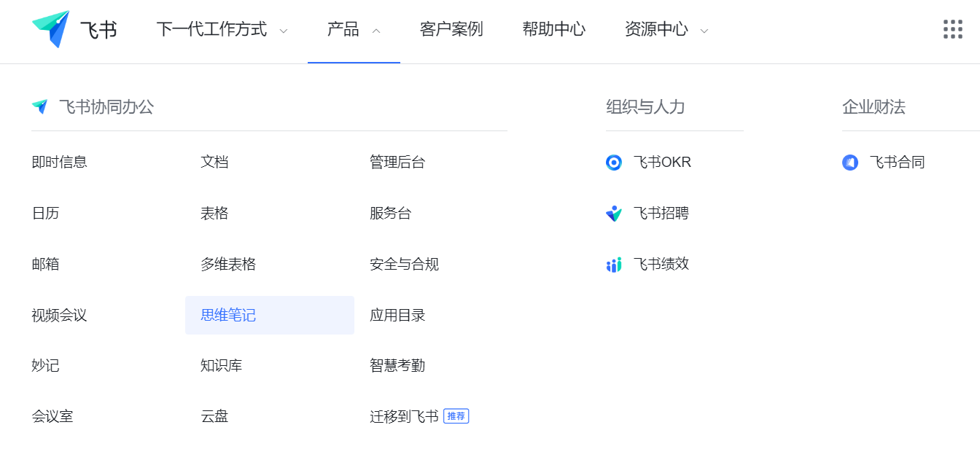Click the Feishu paper plane logo
The height and width of the screenshot is (449, 980).
click(51, 29)
